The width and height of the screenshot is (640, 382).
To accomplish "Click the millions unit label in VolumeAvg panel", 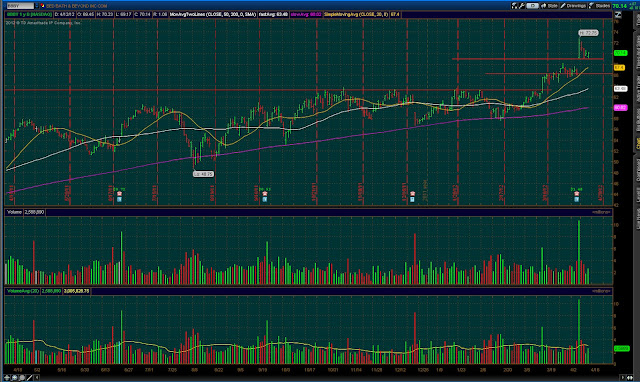I will tap(601, 291).
